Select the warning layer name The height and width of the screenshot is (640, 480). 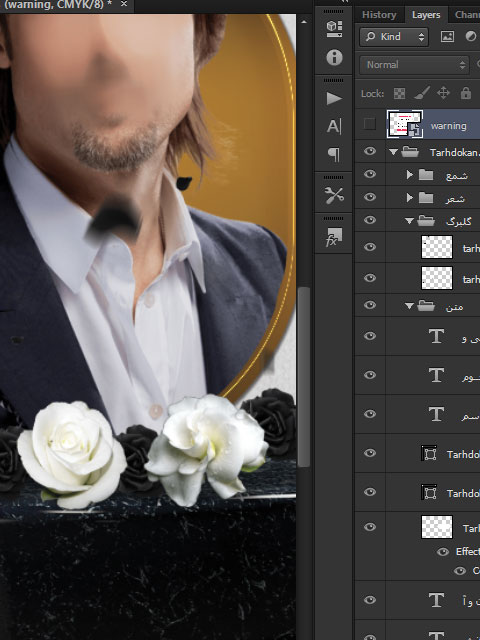click(x=449, y=126)
